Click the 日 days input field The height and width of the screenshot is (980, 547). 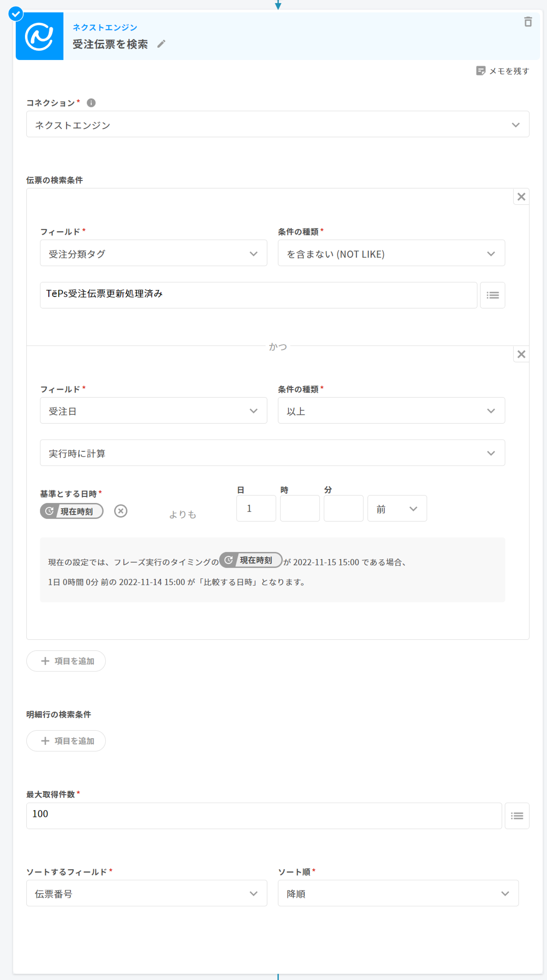pos(256,509)
